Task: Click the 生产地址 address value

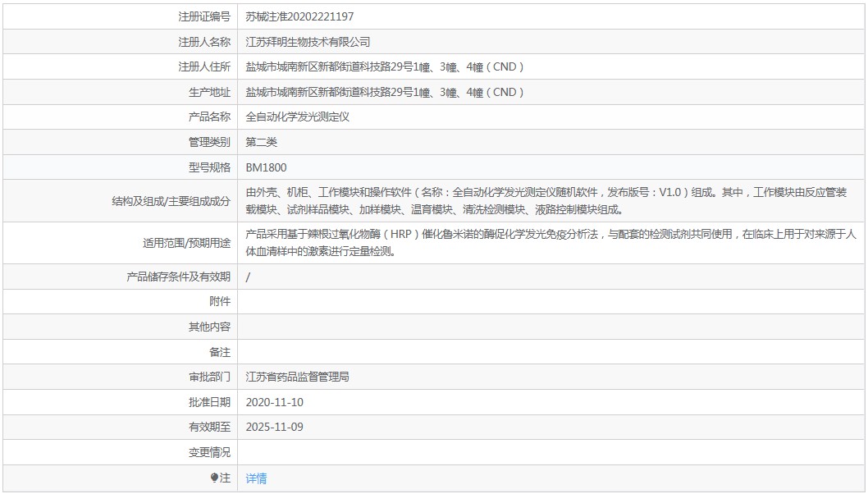Action: point(385,93)
